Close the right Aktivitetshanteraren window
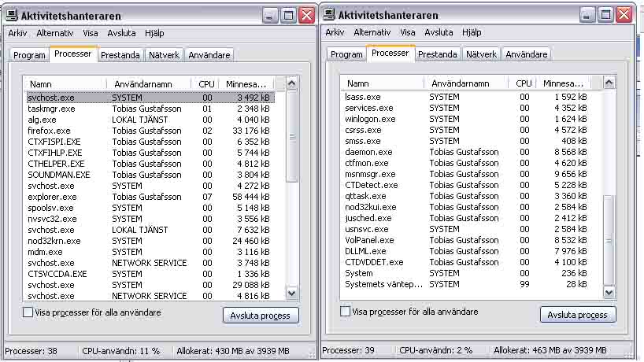644x362 pixels. (624, 14)
